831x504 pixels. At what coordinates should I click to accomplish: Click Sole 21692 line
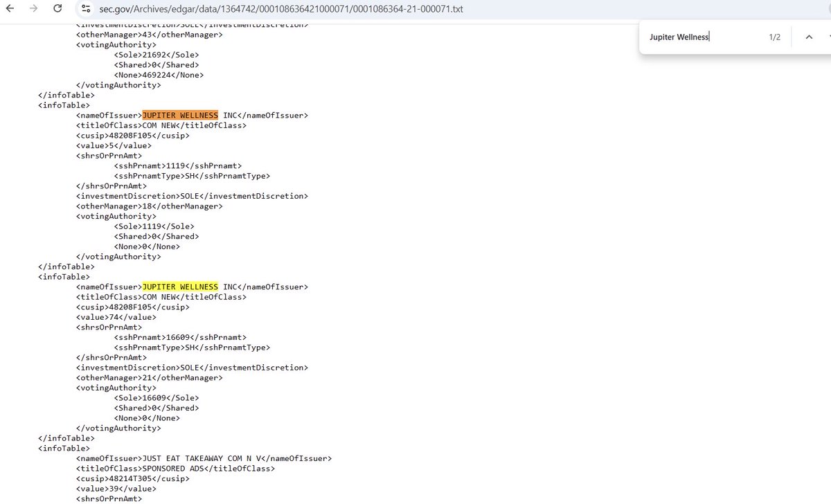point(157,55)
